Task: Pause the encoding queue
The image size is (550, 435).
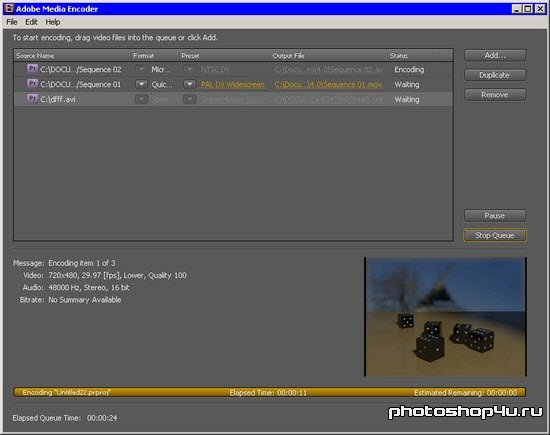Action: 495,215
